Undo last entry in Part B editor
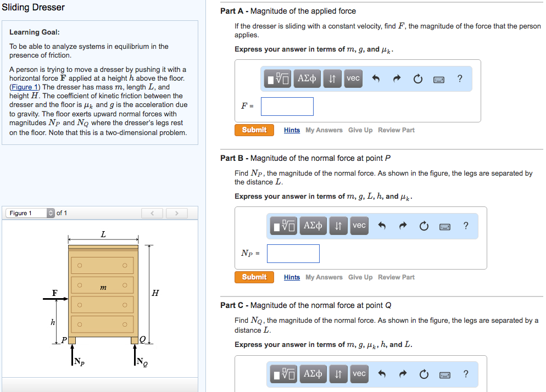This screenshot has width=546, height=392. tap(382, 226)
